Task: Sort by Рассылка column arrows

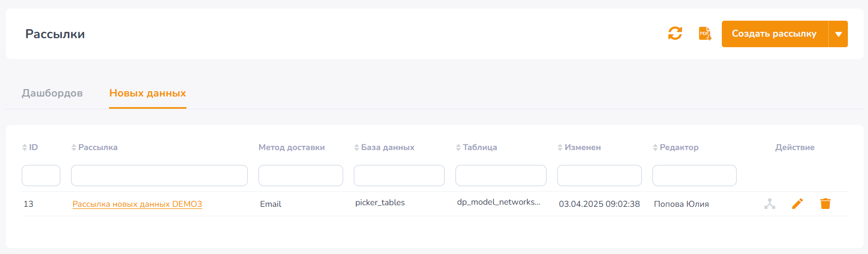Action: pos(74,147)
